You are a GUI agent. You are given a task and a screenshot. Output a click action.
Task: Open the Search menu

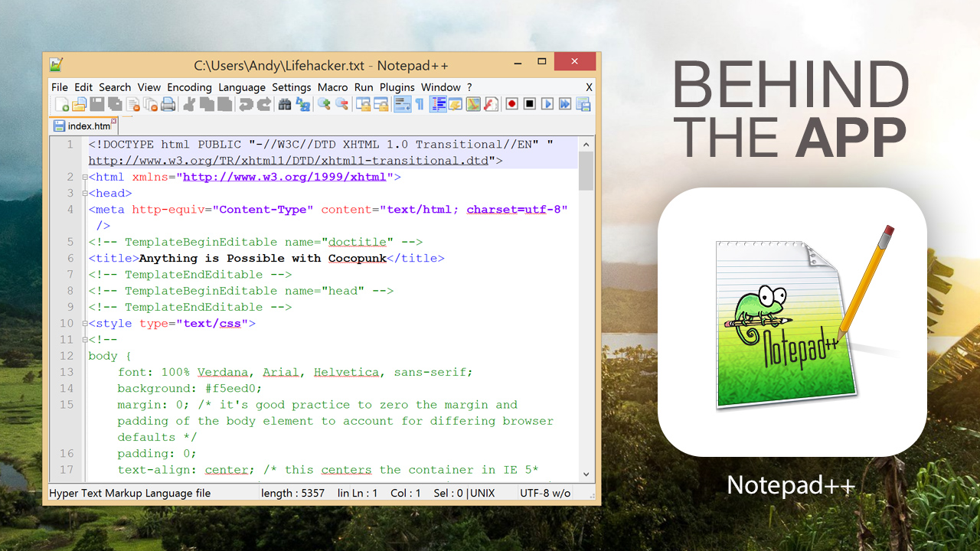(115, 87)
